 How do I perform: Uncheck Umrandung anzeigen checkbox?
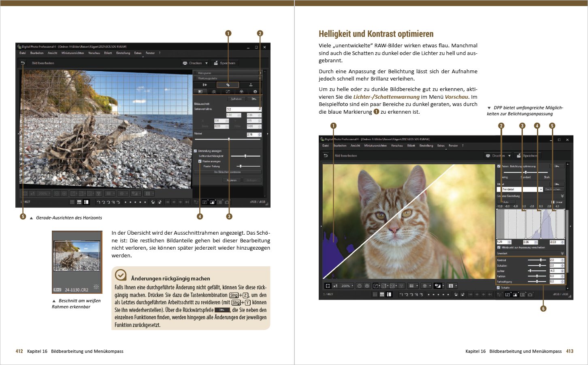tap(196, 151)
